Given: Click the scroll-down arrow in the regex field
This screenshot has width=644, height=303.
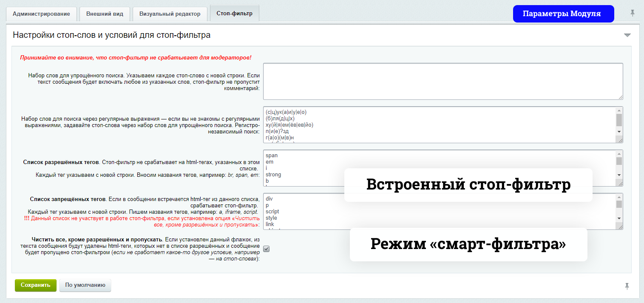Looking at the screenshot, I should point(619,132).
